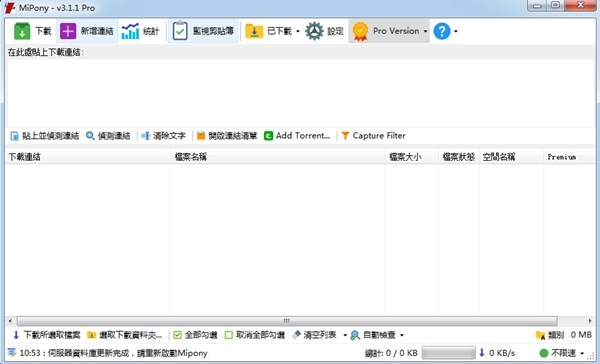Click 取消全部勾選 uncheck all box

coord(229,335)
